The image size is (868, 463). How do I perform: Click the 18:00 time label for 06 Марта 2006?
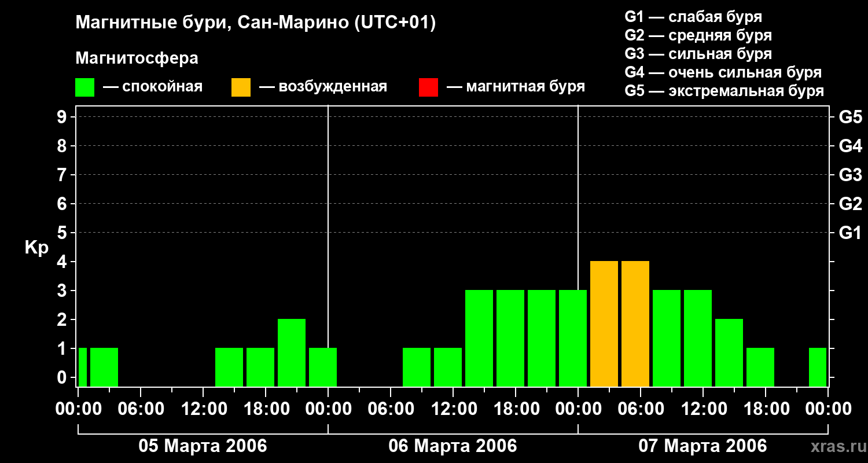pyautogui.click(x=516, y=409)
